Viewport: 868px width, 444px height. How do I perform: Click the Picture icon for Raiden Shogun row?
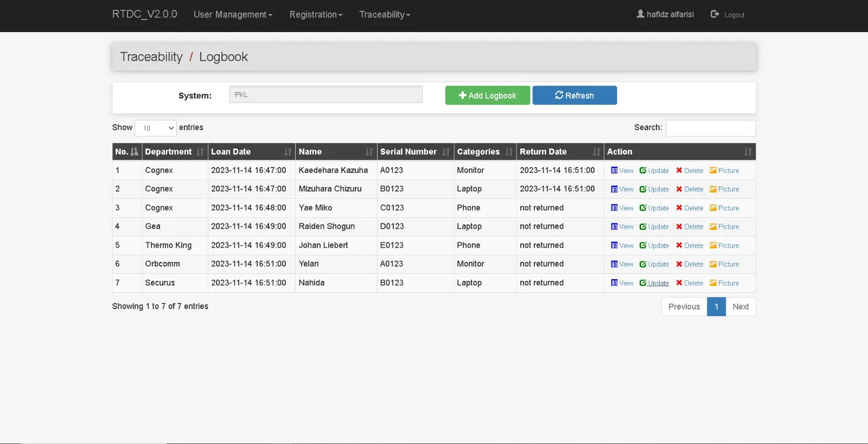[713, 227]
